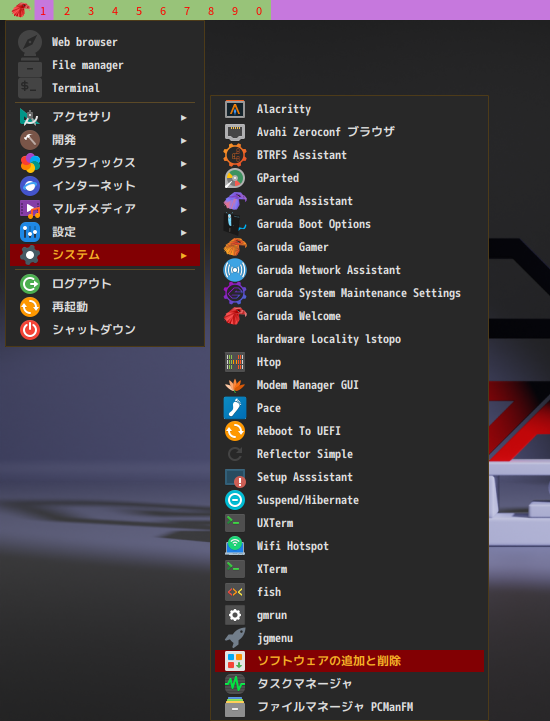The height and width of the screenshot is (721, 550).
Task: Click the ログアウト green icon
Action: coord(30,284)
